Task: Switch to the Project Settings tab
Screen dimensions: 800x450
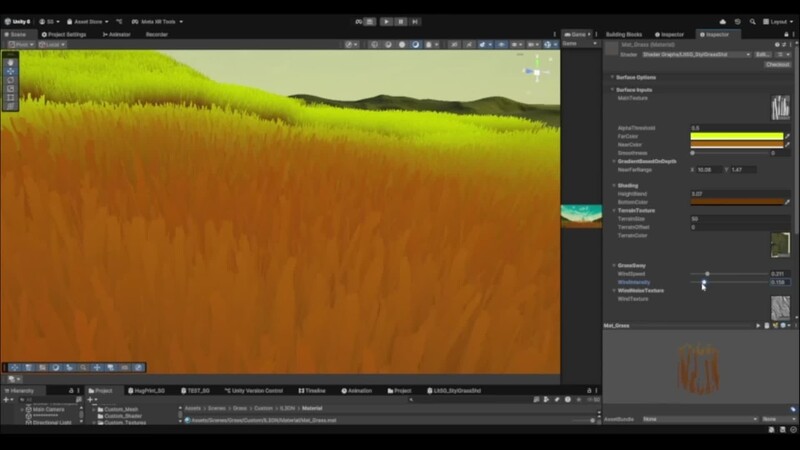Action: click(x=64, y=35)
